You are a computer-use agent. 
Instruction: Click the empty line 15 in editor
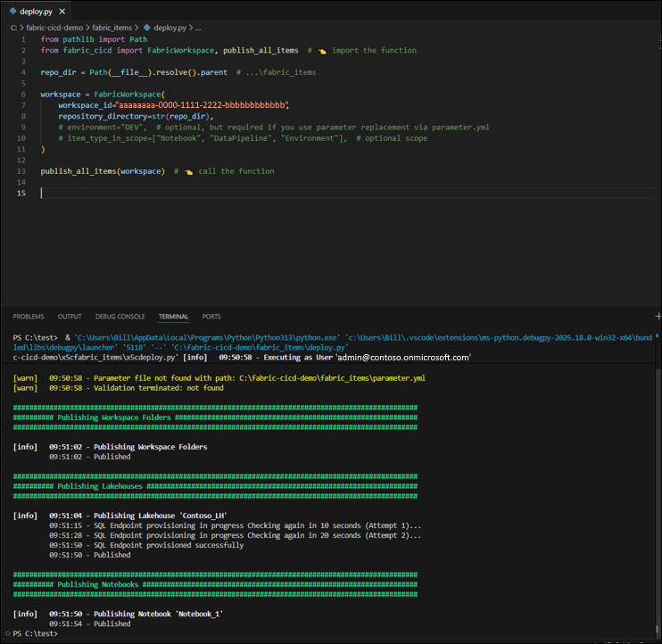346,193
